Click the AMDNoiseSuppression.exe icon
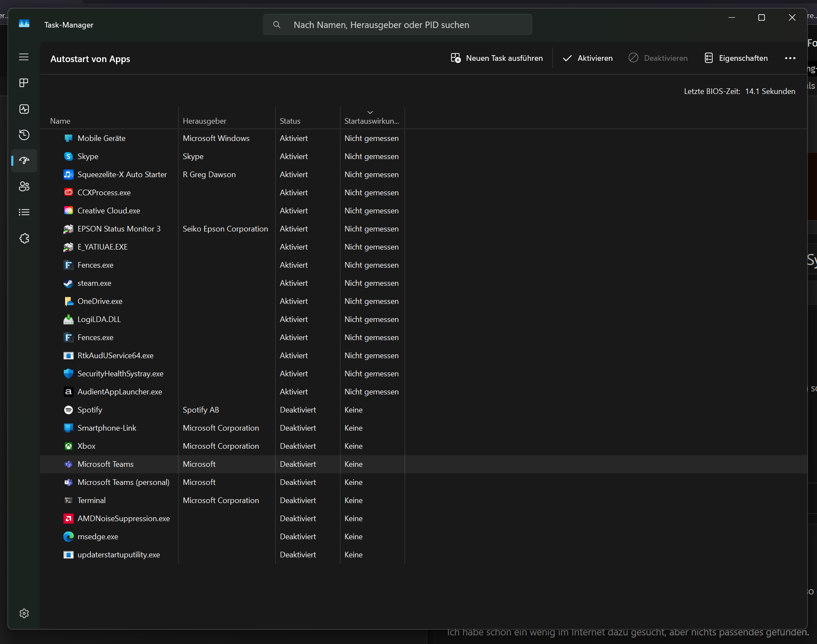 [x=69, y=518]
